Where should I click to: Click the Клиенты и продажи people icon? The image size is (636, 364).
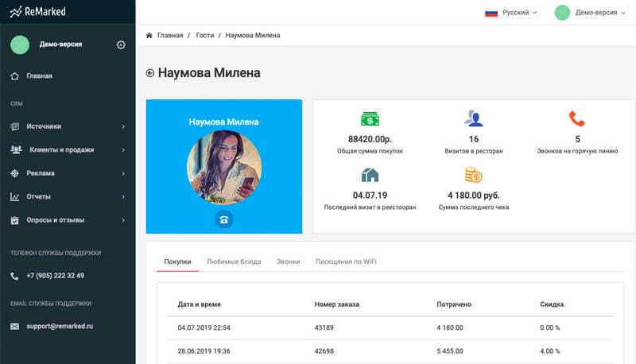[x=16, y=149]
